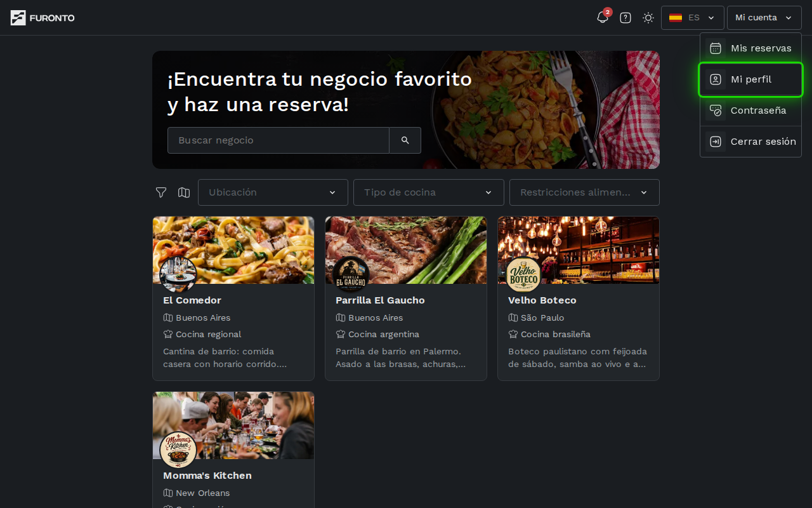Image resolution: width=812 pixels, height=508 pixels.
Task: Expand the Ubicación dropdown
Action: tap(273, 192)
